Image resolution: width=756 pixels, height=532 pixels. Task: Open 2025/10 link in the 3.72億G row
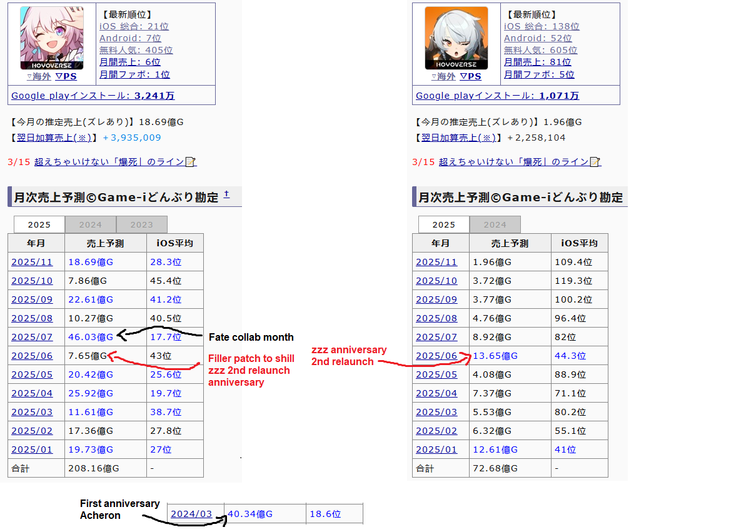pos(436,281)
